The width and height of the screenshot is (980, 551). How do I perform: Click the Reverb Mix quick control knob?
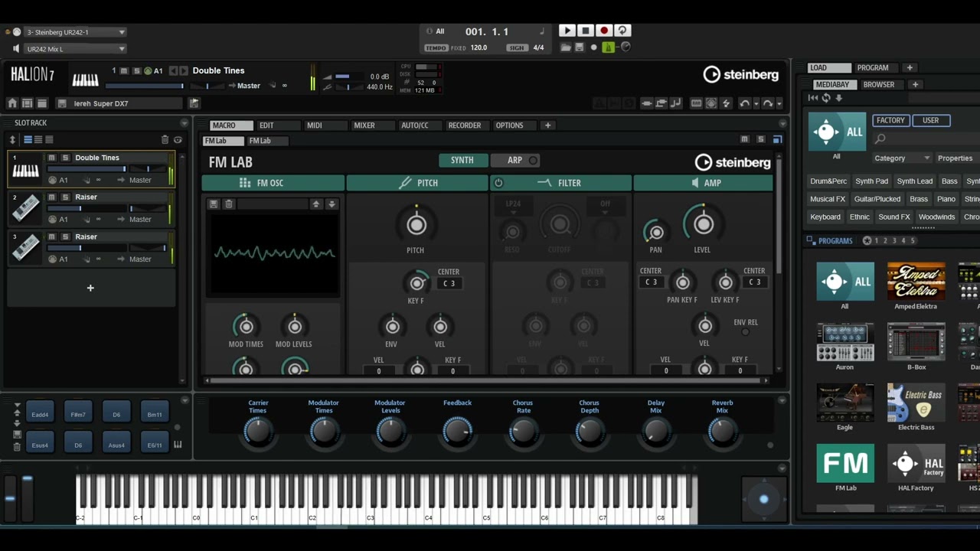(x=722, y=432)
